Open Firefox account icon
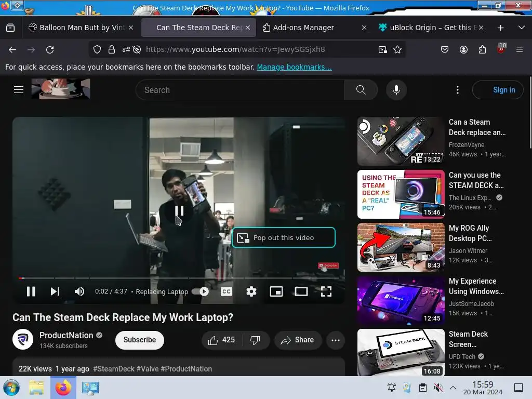 (463, 49)
